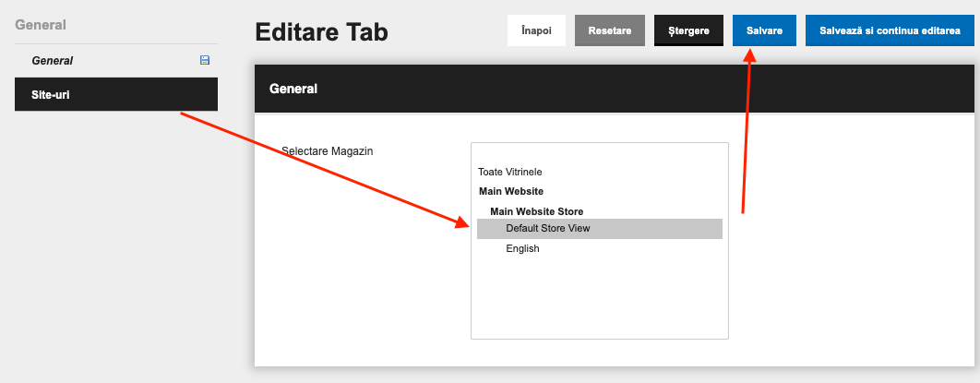Click Salvează si continua editarea
Screen dimensions: 980x383
(x=890, y=30)
